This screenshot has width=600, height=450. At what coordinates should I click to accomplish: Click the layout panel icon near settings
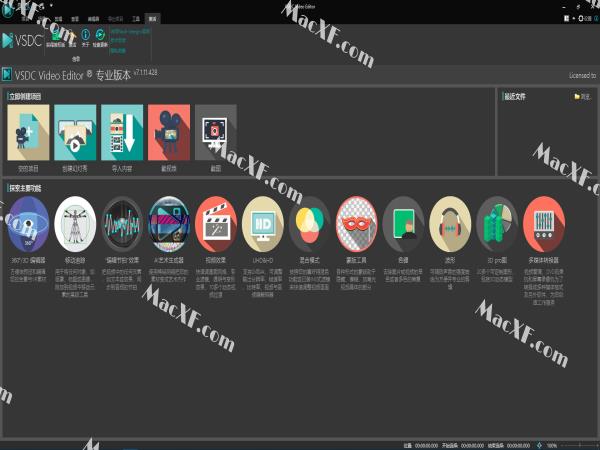(567, 18)
